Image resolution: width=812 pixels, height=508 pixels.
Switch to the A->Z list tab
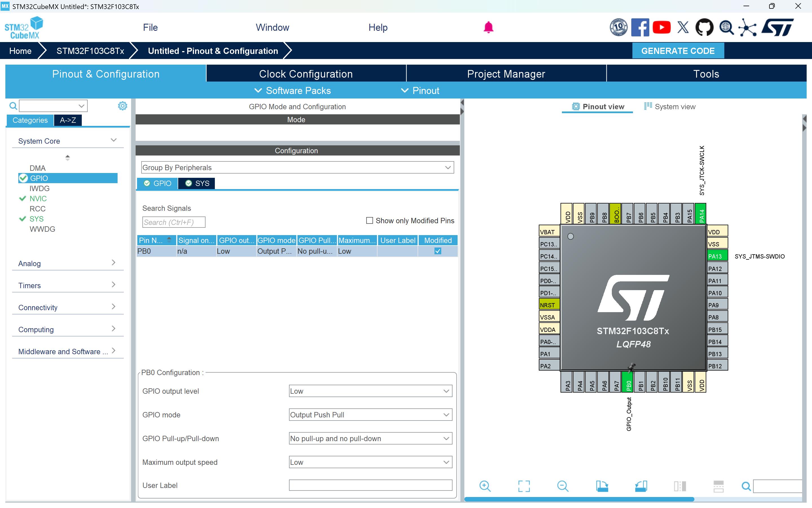(x=68, y=120)
